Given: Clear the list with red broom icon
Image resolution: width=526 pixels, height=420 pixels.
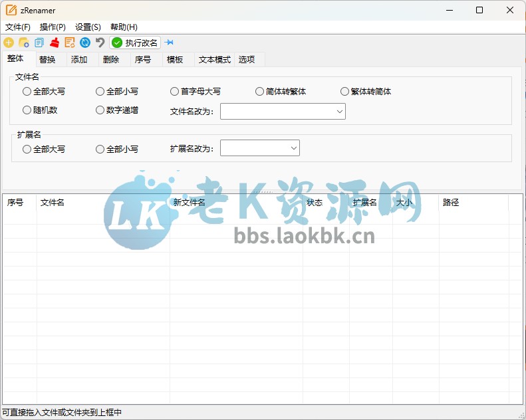Looking at the screenshot, I should click(55, 43).
